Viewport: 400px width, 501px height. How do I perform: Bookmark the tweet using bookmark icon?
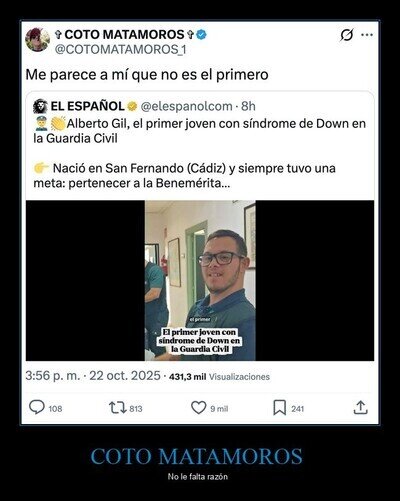[x=279, y=408]
